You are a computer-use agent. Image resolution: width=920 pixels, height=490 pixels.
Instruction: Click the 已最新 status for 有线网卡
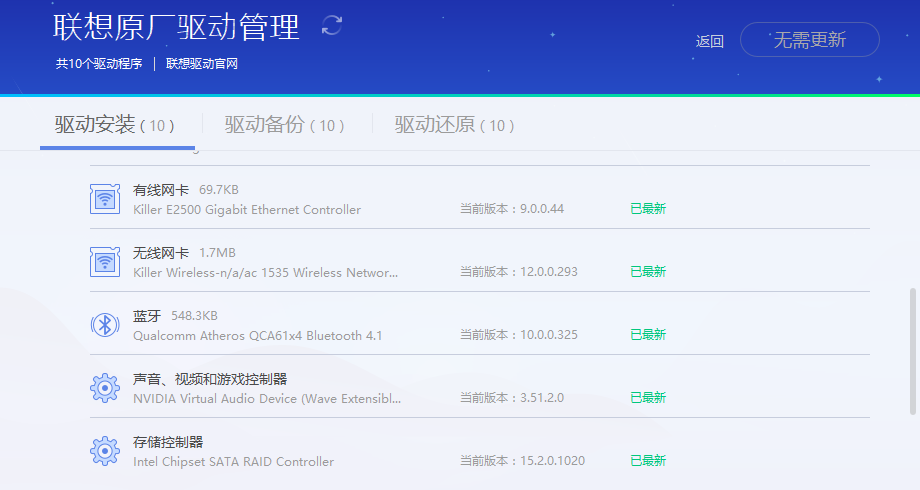648,208
